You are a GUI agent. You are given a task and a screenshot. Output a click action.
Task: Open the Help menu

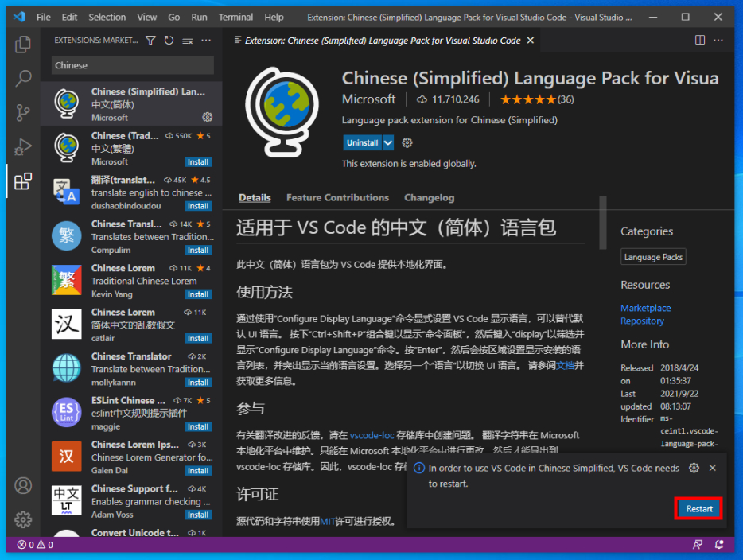pos(274,17)
